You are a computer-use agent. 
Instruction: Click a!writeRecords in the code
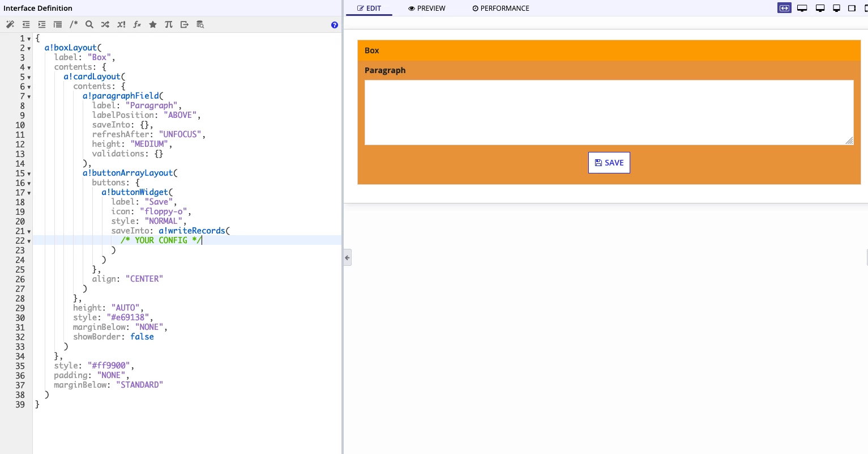tap(192, 231)
